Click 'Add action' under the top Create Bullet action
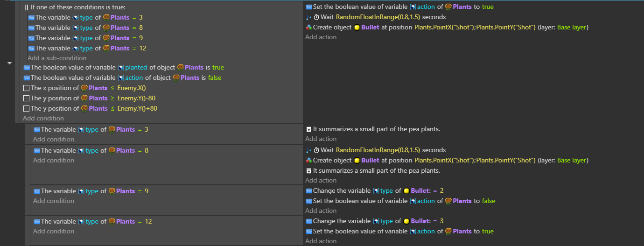The image size is (644, 246). tap(321, 37)
